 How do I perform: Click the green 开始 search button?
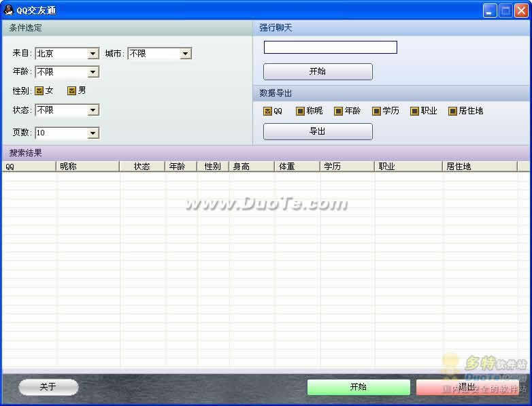click(359, 387)
